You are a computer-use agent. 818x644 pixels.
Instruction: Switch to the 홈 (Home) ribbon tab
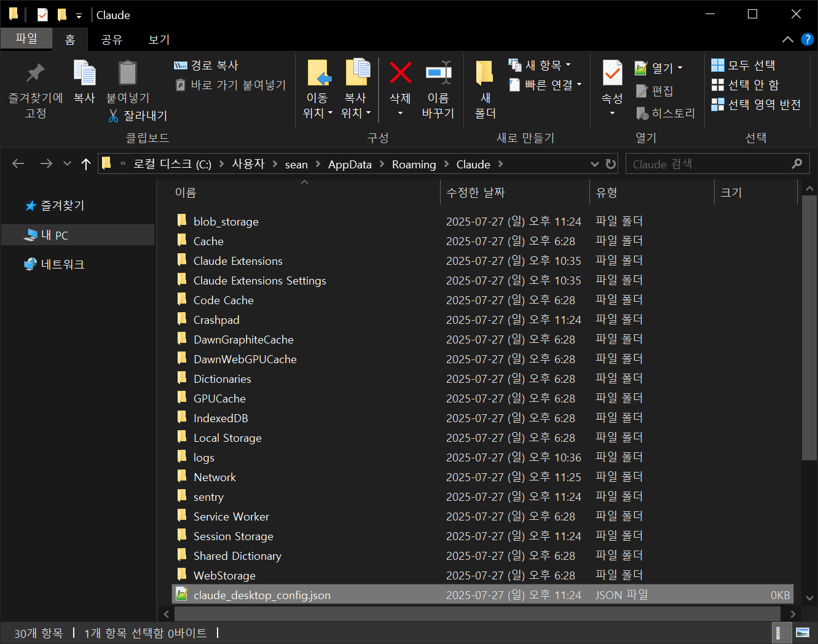coord(69,39)
